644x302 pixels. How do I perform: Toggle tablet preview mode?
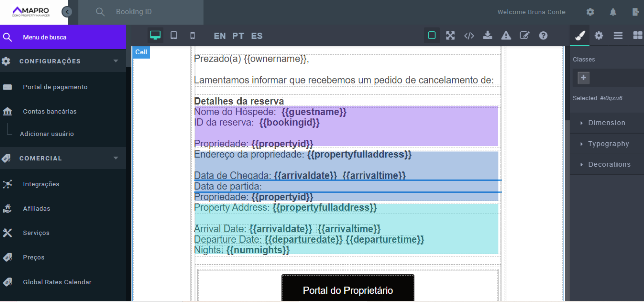(174, 35)
